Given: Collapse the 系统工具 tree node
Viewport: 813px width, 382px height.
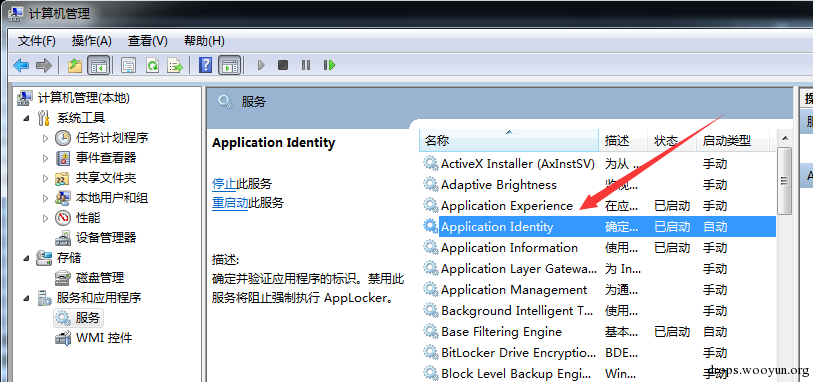Looking at the screenshot, I should coord(26,118).
